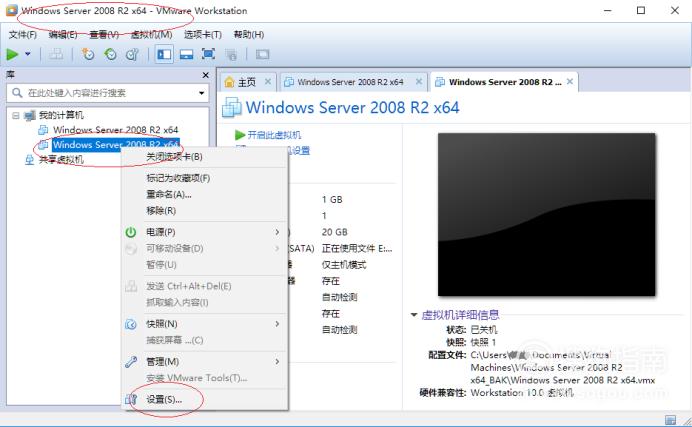Click the 开启此虚拟机 link
The image size is (692, 427).
coord(274,135)
